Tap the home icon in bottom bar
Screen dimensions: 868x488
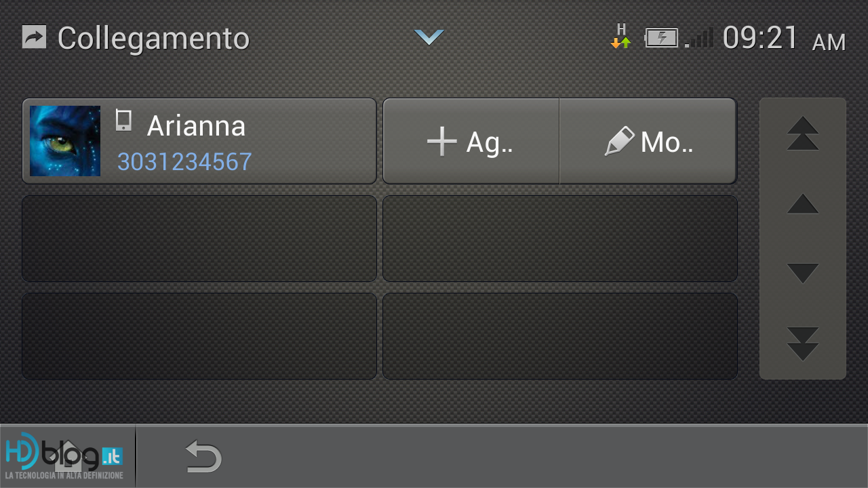pyautogui.click(x=71, y=455)
